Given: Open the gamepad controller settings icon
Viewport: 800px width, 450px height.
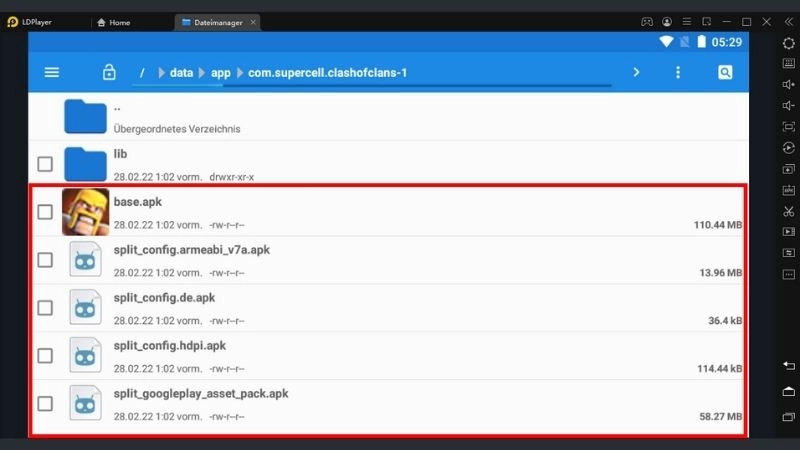Looking at the screenshot, I should 646,22.
